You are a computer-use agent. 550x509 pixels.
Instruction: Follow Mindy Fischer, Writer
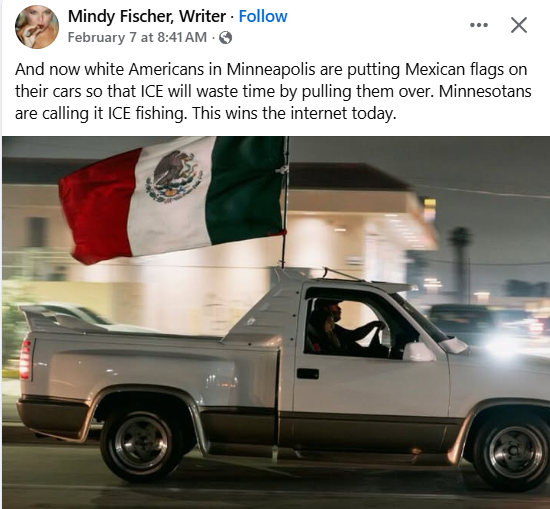(263, 16)
